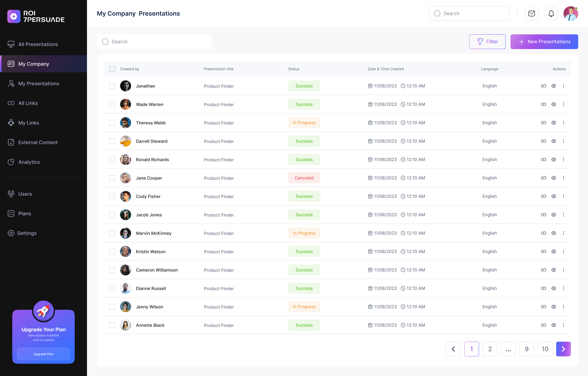
Task: Open the Filter options
Action: coord(487,42)
